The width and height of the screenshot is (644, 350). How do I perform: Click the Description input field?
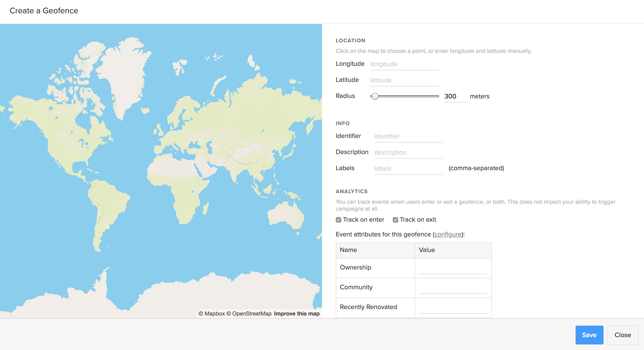[x=408, y=152]
